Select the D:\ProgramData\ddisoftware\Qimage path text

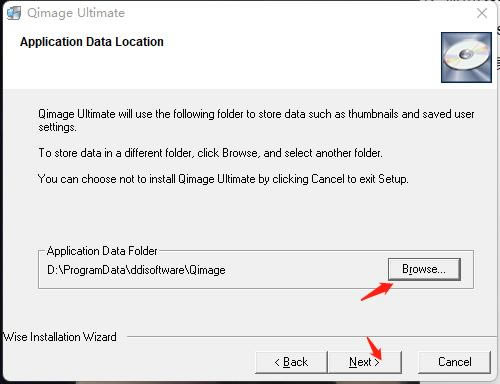click(x=136, y=270)
